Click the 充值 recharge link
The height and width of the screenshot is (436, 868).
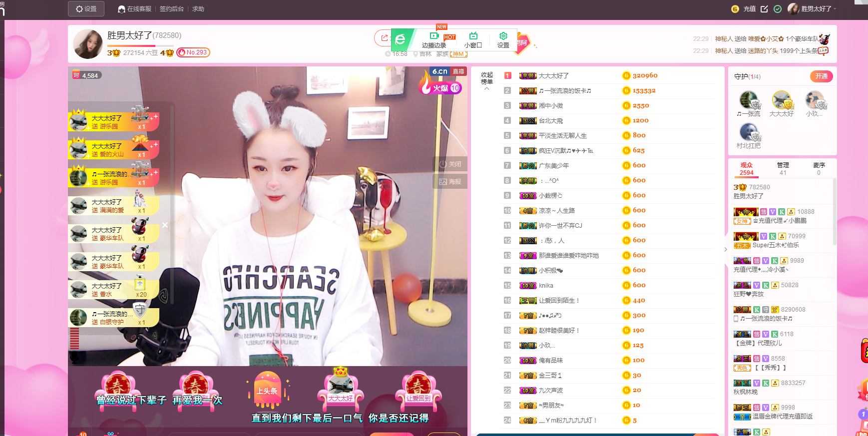(x=749, y=9)
